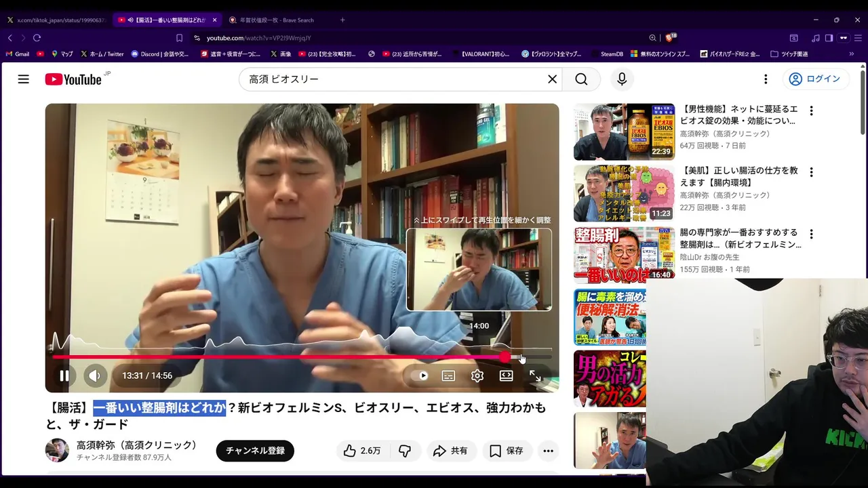This screenshot has height=488, width=868.
Task: Clear the YouTube search query
Action: coord(552,79)
